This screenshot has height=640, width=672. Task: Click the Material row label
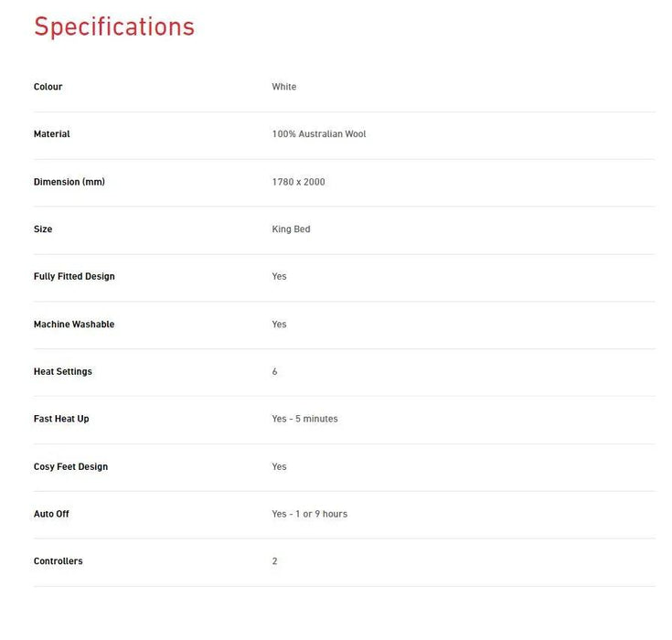[x=52, y=134]
